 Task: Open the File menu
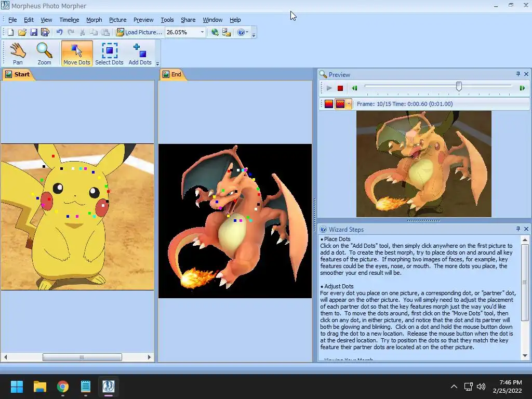(x=12, y=20)
